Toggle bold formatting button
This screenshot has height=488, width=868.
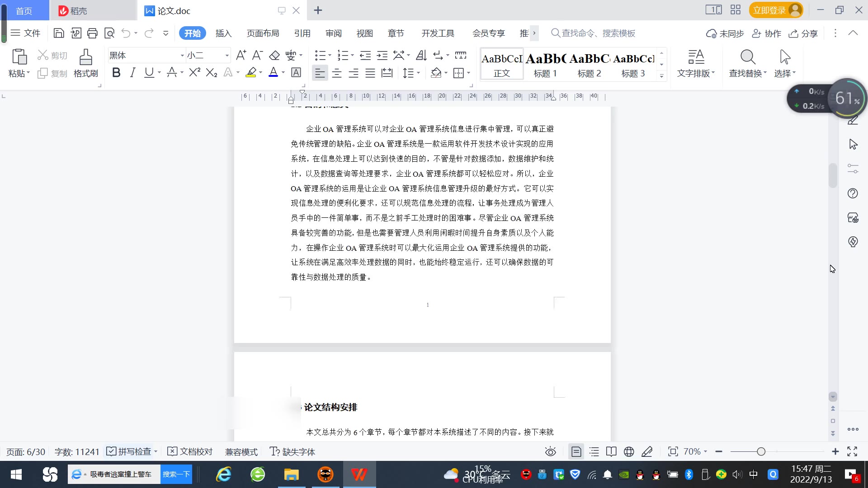click(x=116, y=73)
